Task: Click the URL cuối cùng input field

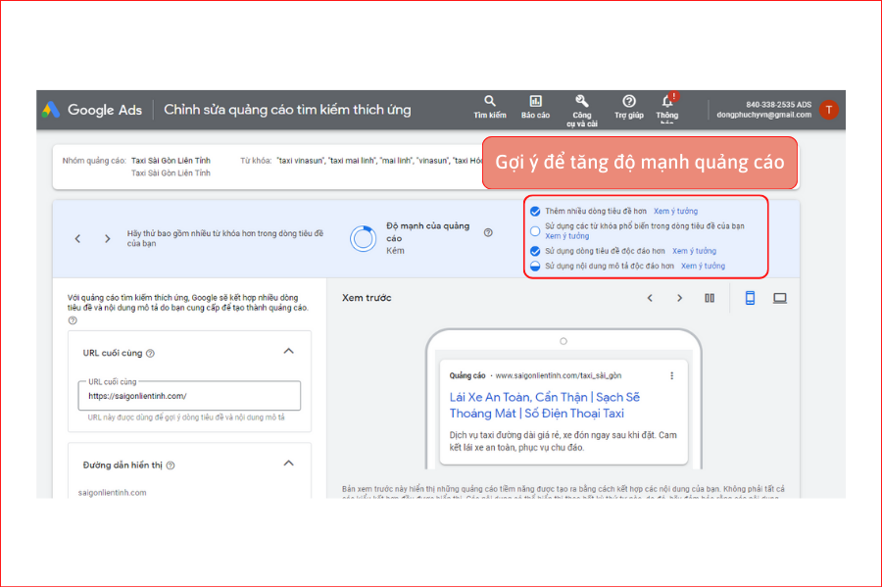Action: (189, 396)
